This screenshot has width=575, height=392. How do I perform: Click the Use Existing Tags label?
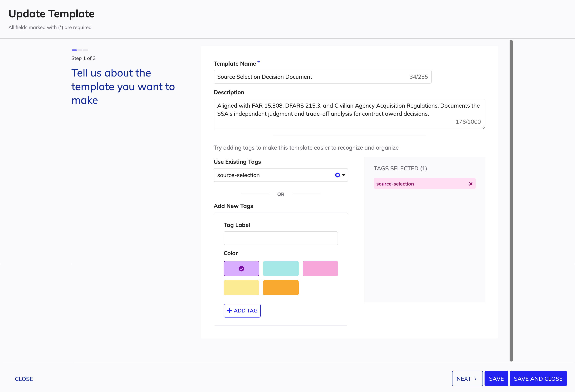pos(237,162)
